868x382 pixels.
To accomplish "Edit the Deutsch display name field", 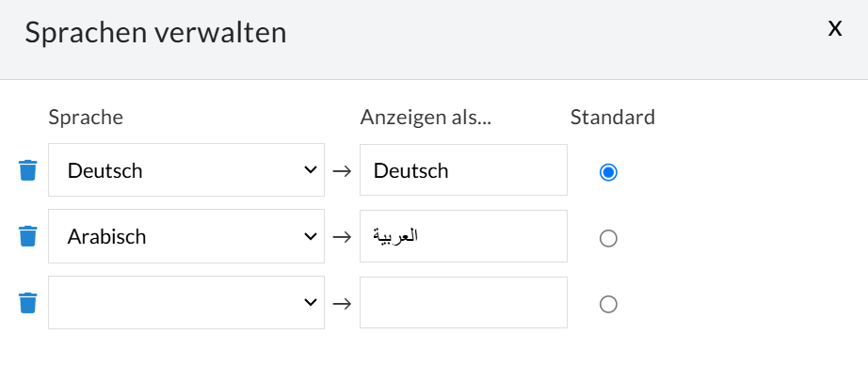I will (463, 170).
